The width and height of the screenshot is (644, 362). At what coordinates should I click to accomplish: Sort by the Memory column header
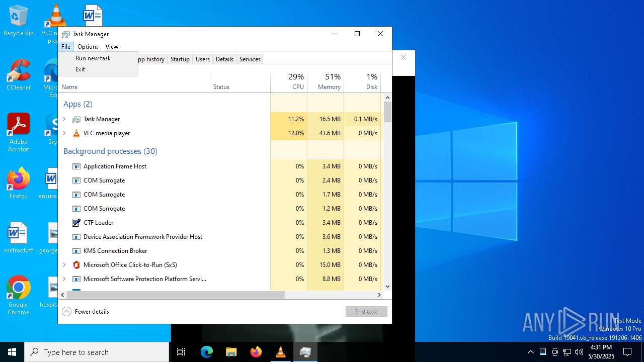coord(326,82)
